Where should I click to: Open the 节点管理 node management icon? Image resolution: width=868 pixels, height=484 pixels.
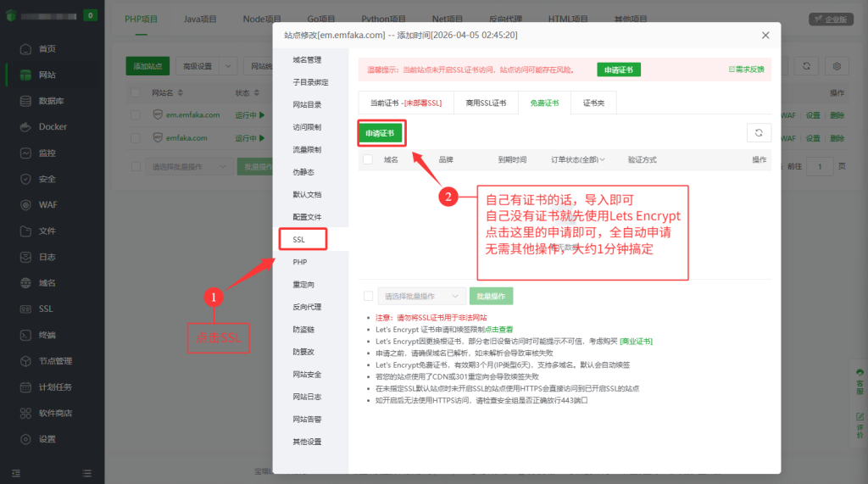[25, 361]
